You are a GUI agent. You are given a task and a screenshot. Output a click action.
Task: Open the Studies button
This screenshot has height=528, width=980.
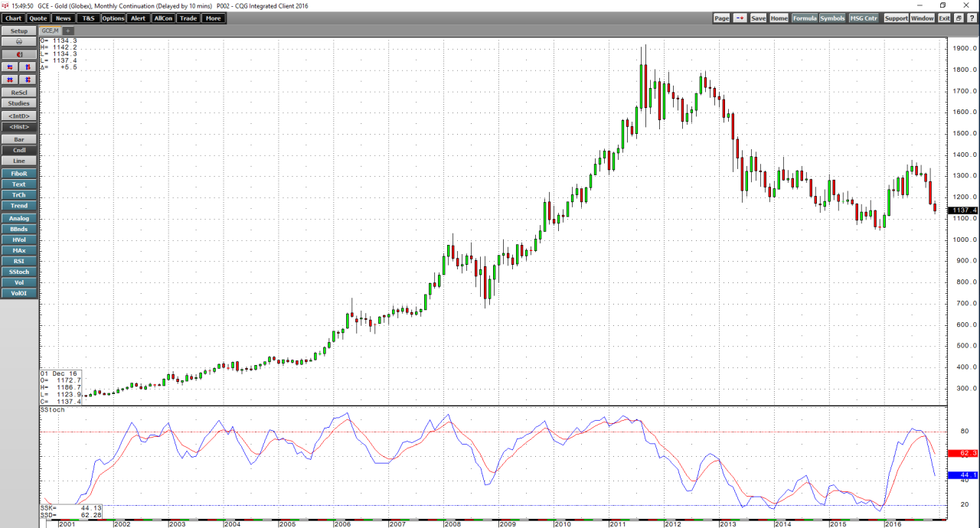point(19,103)
